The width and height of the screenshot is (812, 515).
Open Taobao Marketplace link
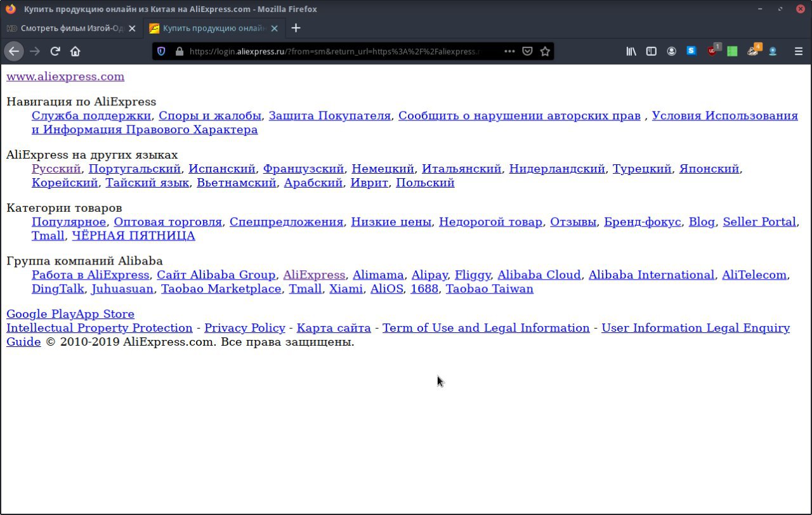(x=221, y=289)
